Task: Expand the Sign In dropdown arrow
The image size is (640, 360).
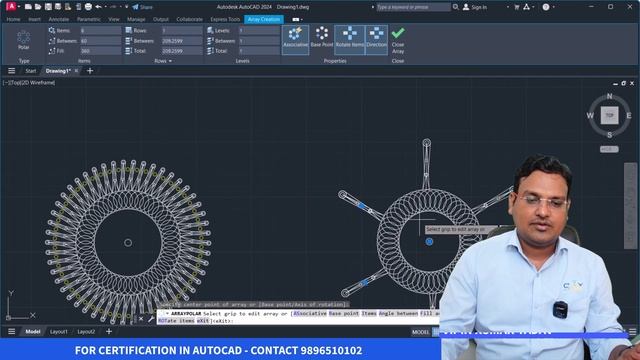Action: click(508, 7)
